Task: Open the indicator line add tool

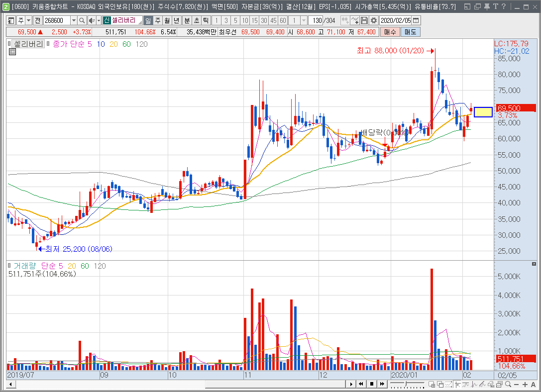Action: 355,21
